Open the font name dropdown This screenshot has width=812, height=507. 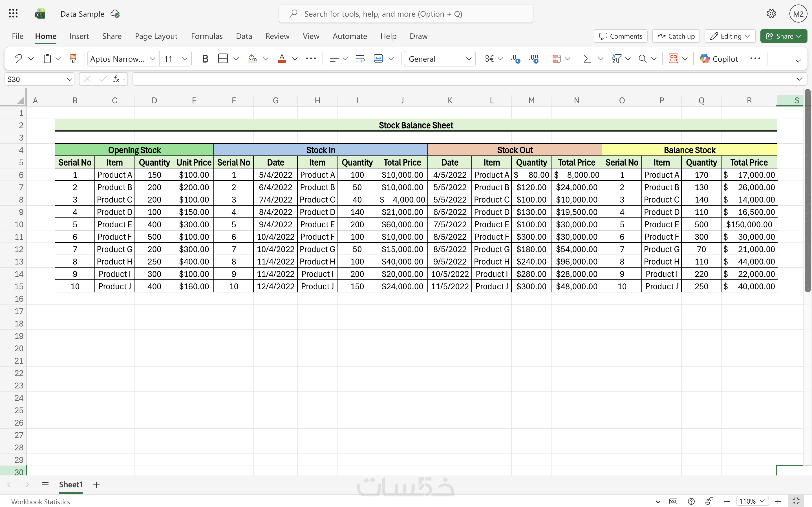[x=152, y=59]
